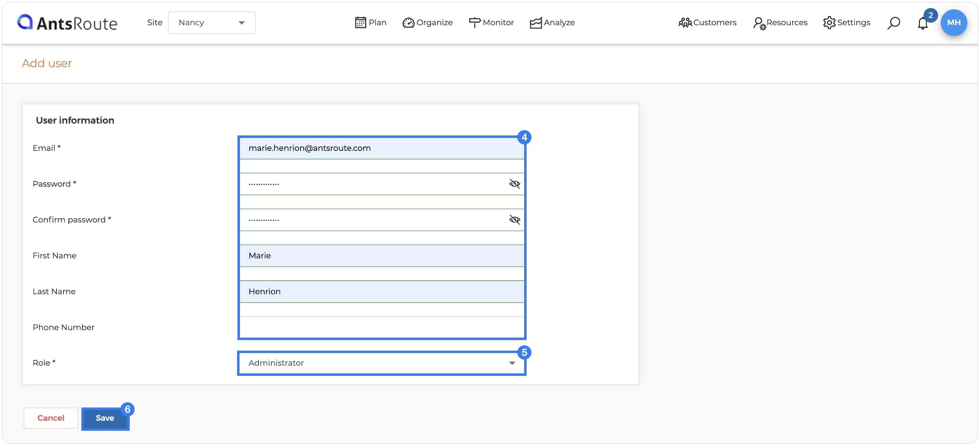This screenshot has height=445, width=980.
Task: Click the First Name field
Action: (x=382, y=255)
